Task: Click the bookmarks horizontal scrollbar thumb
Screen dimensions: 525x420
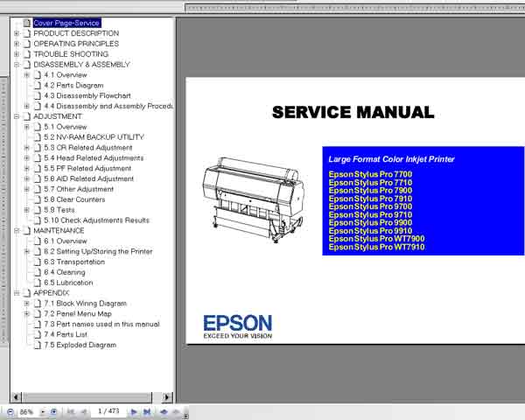Action: pos(87,397)
